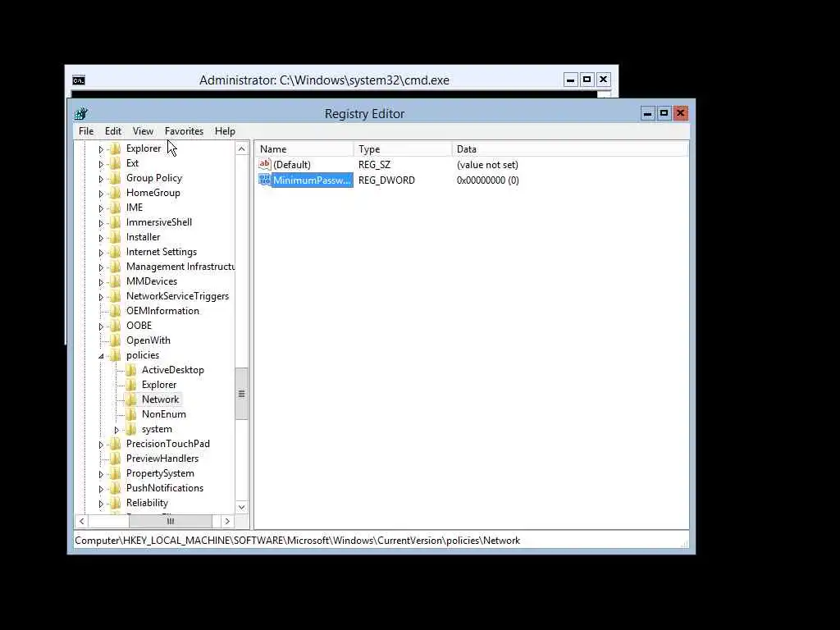
Task: Click the Data column header
Action: pos(570,149)
